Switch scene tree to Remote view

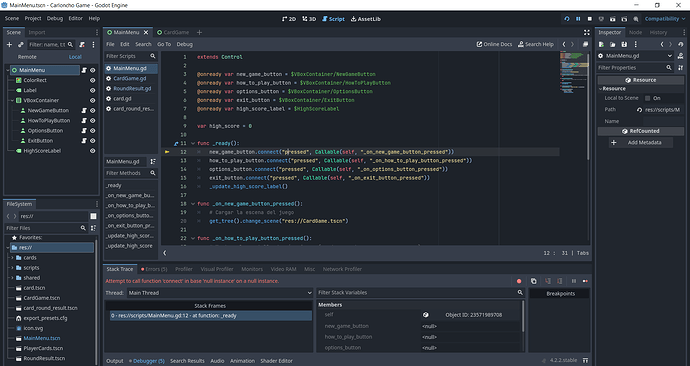pyautogui.click(x=27, y=57)
